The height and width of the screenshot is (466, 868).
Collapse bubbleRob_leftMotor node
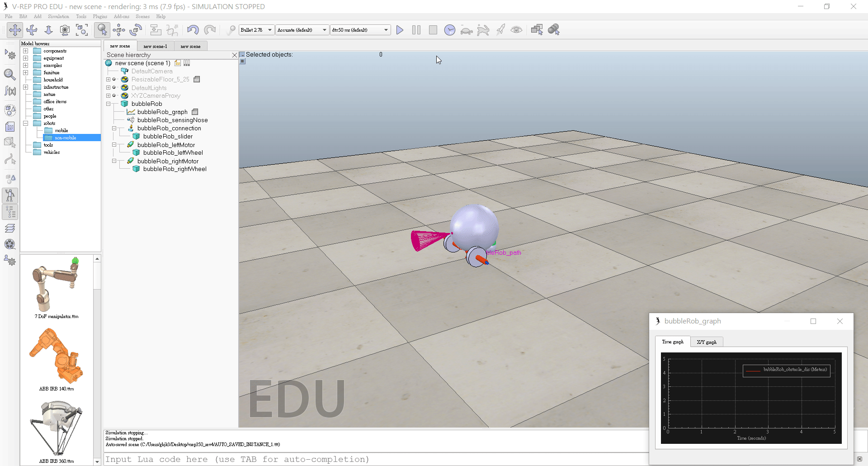point(114,145)
